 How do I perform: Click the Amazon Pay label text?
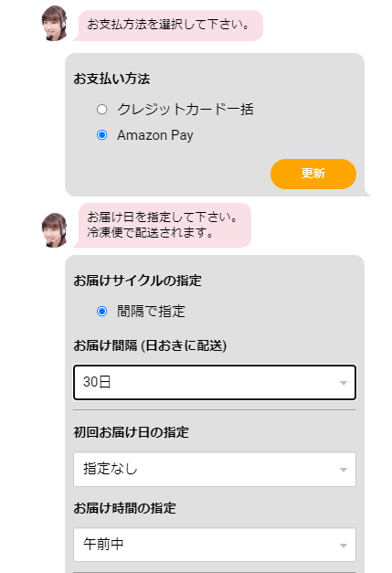[x=155, y=135]
